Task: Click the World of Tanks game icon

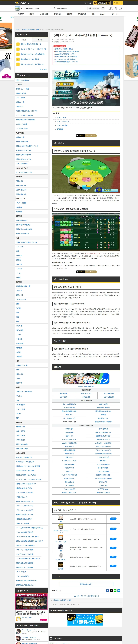Action: [x=61, y=556]
